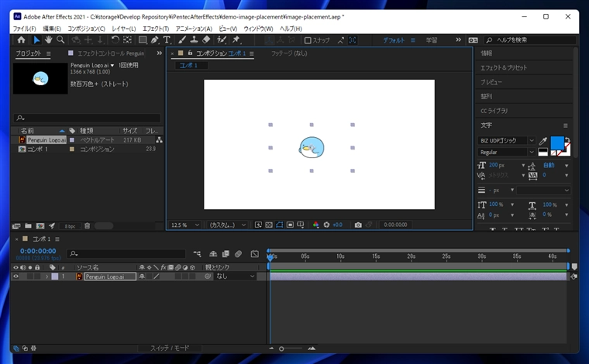Select the Roto Brush tool
The image size is (589, 364).
[x=222, y=39]
